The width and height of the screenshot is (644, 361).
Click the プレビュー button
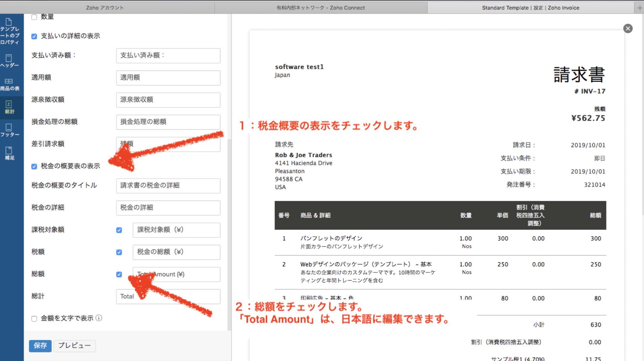point(74,345)
